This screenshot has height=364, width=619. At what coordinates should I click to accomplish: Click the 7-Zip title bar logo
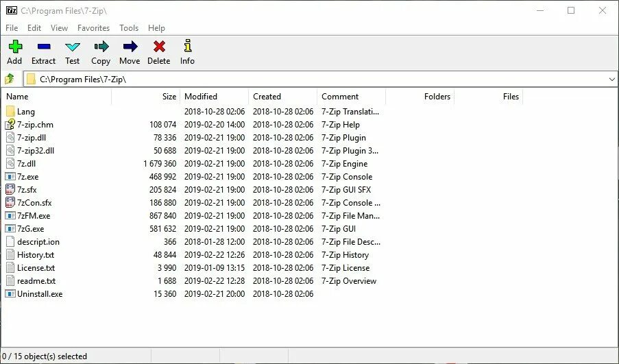click(12, 10)
